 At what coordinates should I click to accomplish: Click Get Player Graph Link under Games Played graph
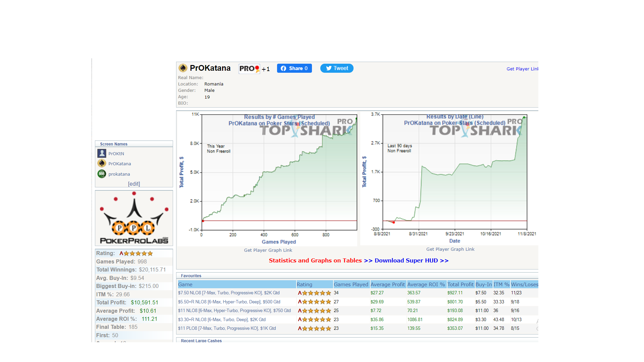click(268, 250)
